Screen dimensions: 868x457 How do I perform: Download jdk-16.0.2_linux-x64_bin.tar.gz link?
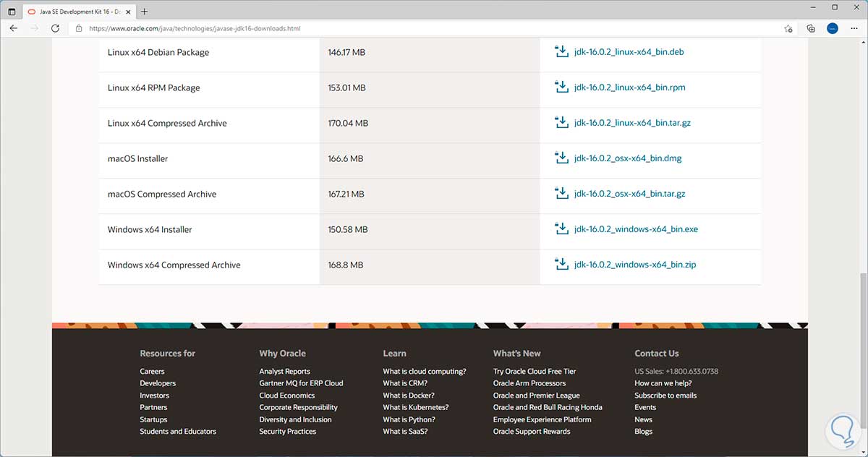(632, 123)
